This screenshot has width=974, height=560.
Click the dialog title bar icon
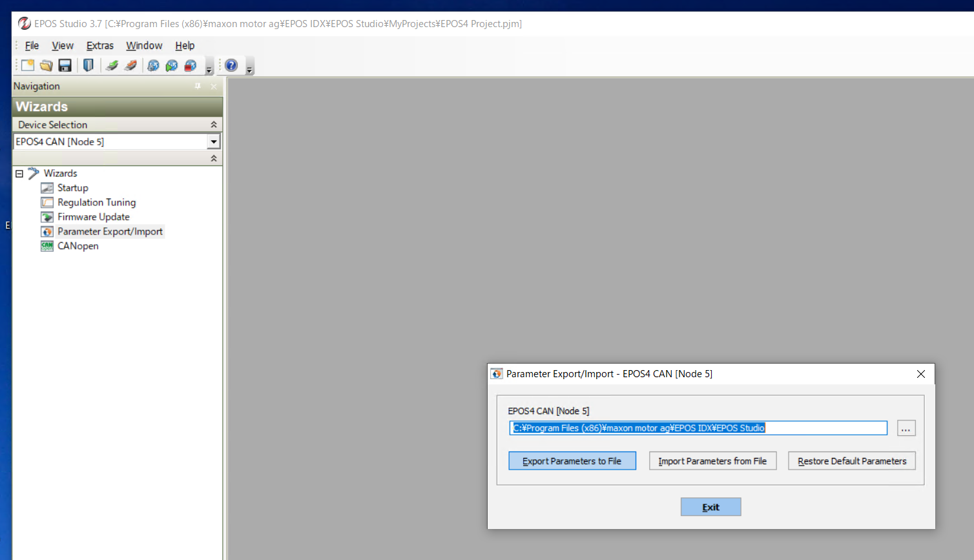tap(497, 374)
